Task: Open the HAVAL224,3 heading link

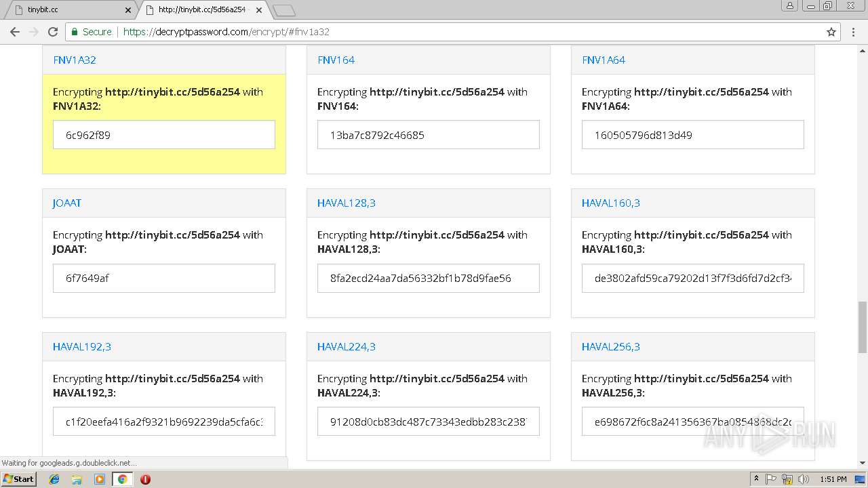Action: pos(347,346)
